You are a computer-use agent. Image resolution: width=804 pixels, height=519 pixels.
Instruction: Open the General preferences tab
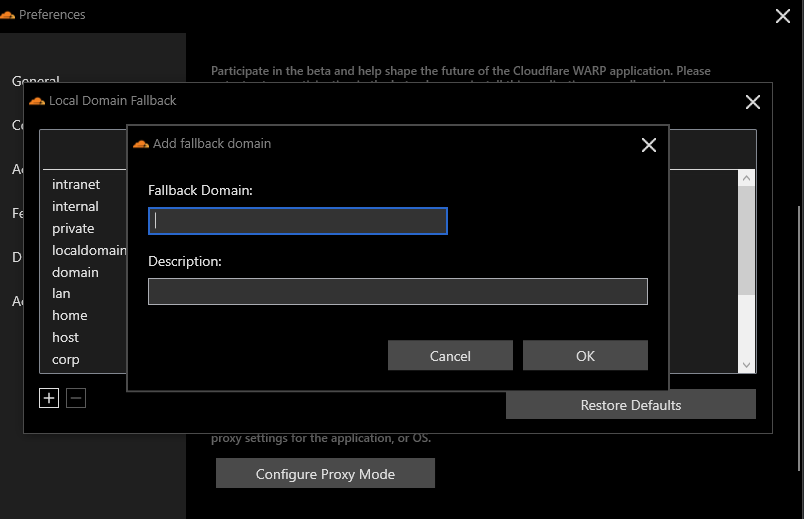35,81
